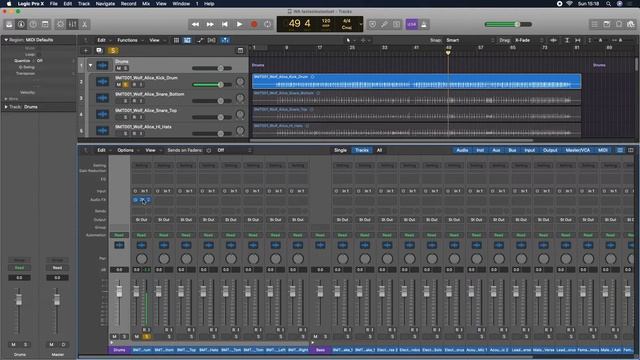Open the Snap Smart dropdown
The height and width of the screenshot is (360, 640).
[469, 40]
